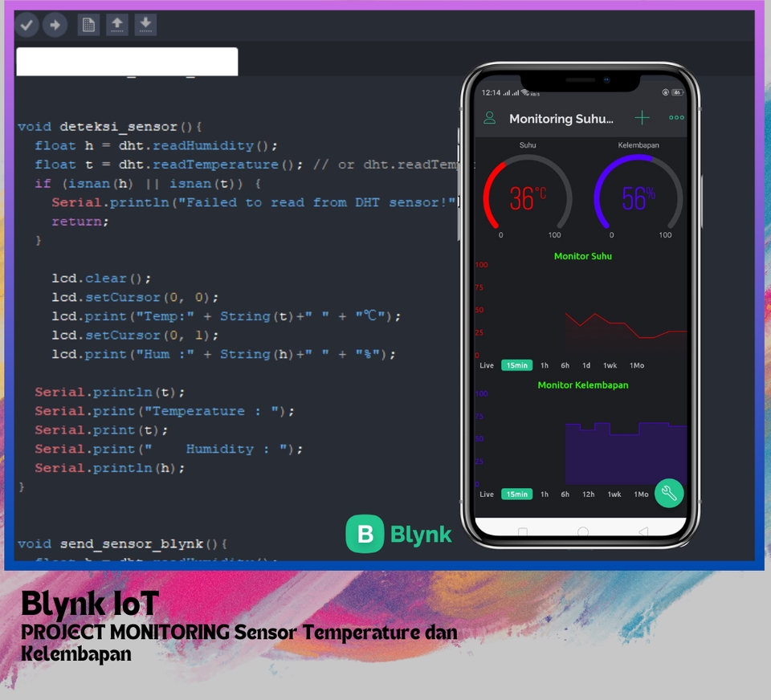Tap the phone clock showing 12:14
This screenshot has height=700, width=771.
[x=491, y=92]
